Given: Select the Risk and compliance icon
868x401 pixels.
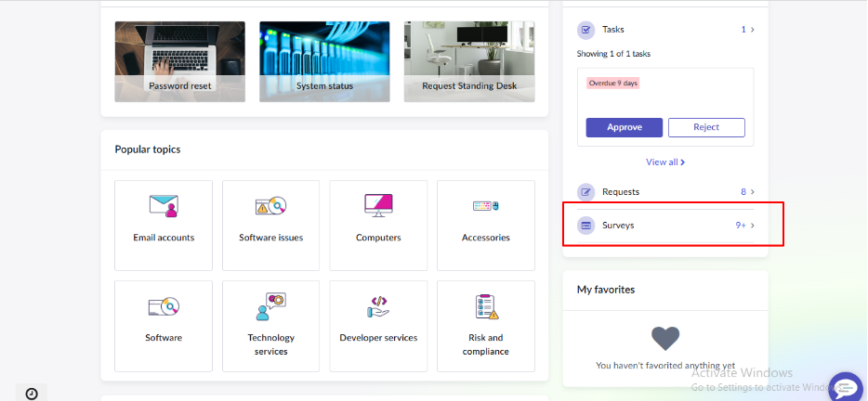Looking at the screenshot, I should (x=485, y=305).
